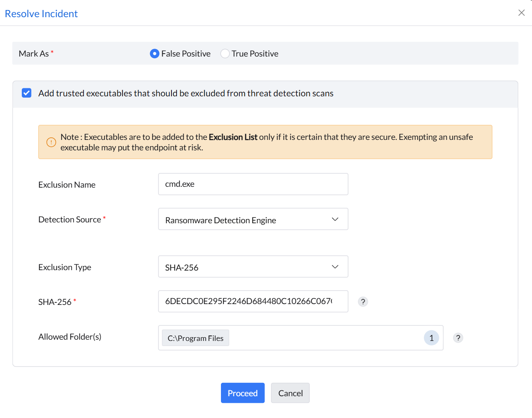Click the Detection Source chevron arrow

coord(335,219)
